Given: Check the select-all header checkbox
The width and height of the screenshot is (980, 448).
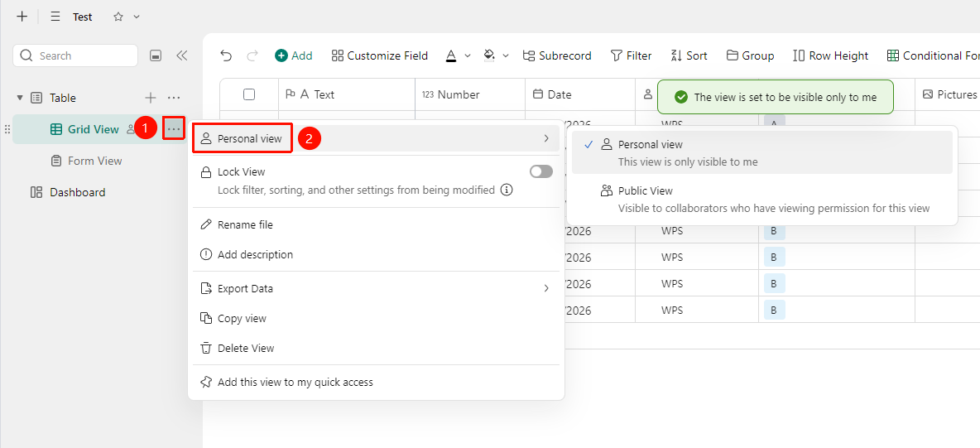Looking at the screenshot, I should (x=249, y=94).
